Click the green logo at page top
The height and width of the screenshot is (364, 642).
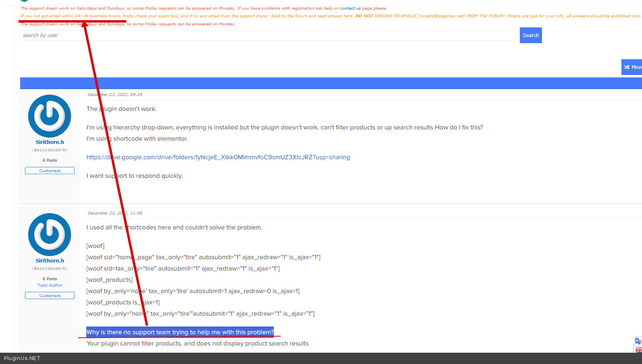click(24, 1)
